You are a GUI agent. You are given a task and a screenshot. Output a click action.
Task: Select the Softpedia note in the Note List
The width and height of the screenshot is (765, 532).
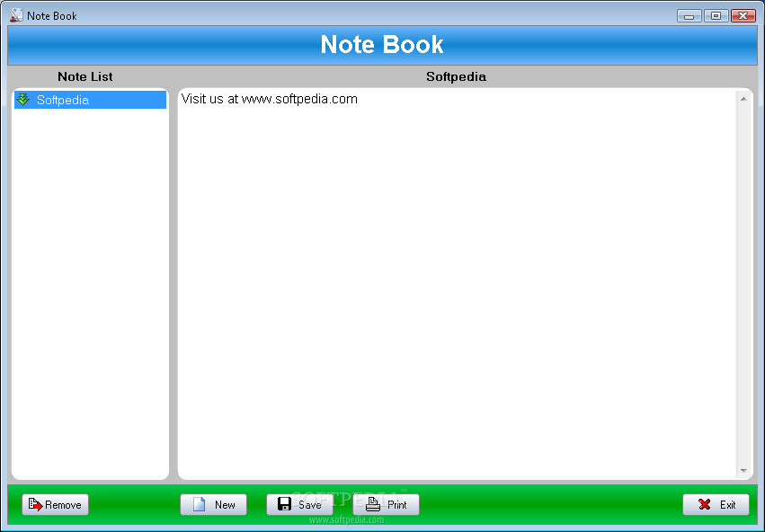[x=90, y=100]
